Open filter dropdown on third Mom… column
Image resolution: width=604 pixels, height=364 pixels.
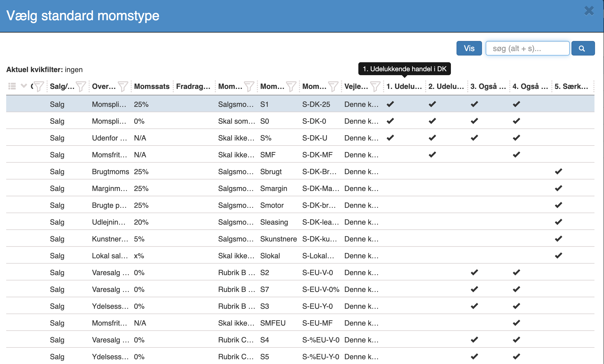(x=333, y=86)
